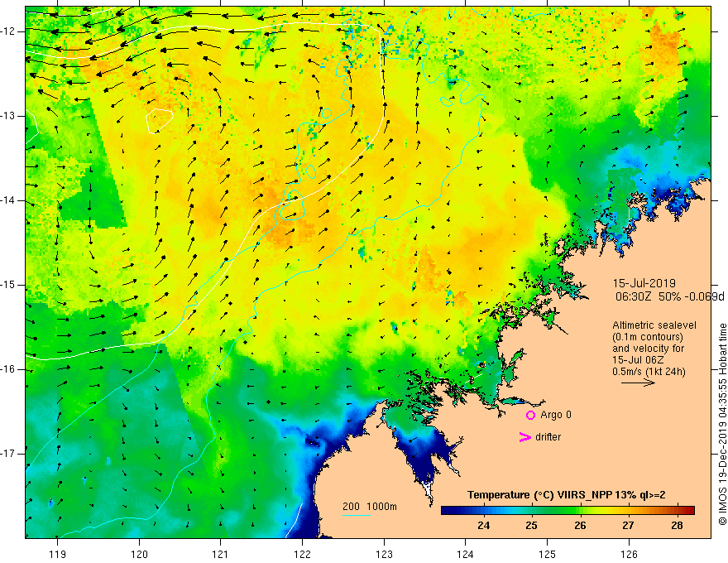Click the 26 tick label on temperature bar
This screenshot has width=728, height=563.
pyautogui.click(x=580, y=526)
